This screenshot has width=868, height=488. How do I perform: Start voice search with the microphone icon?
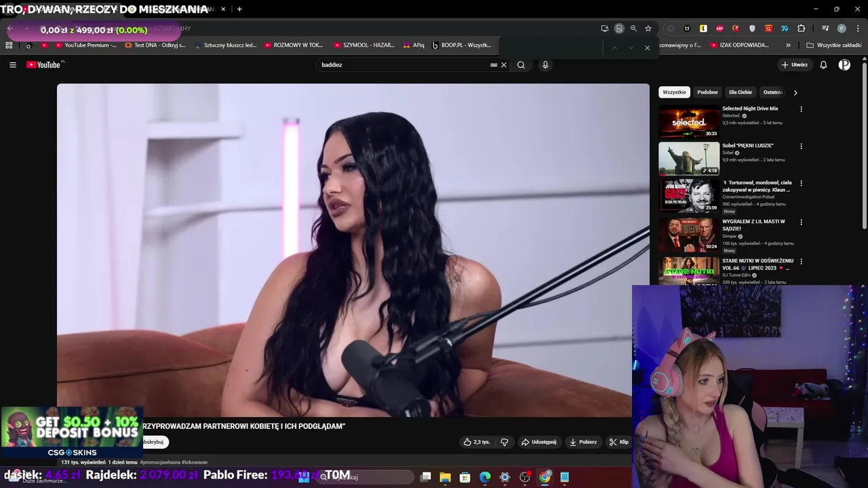(545, 65)
